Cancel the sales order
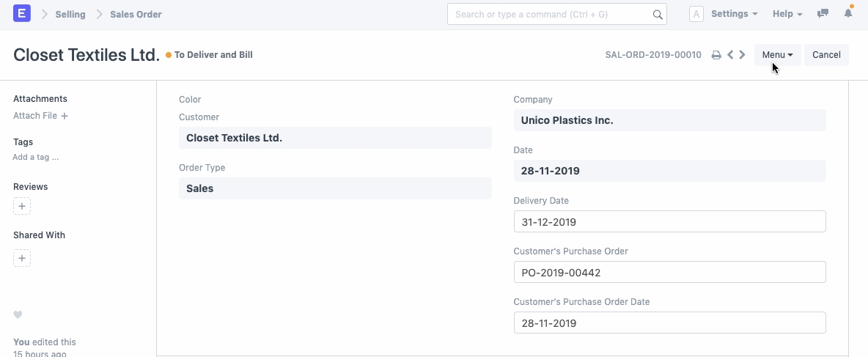The height and width of the screenshot is (357, 868). (826, 55)
